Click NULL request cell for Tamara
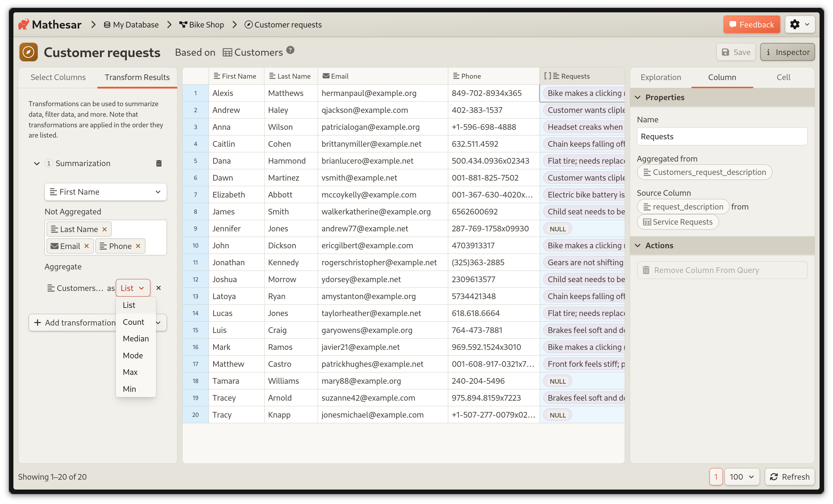833x504 pixels. (x=582, y=381)
